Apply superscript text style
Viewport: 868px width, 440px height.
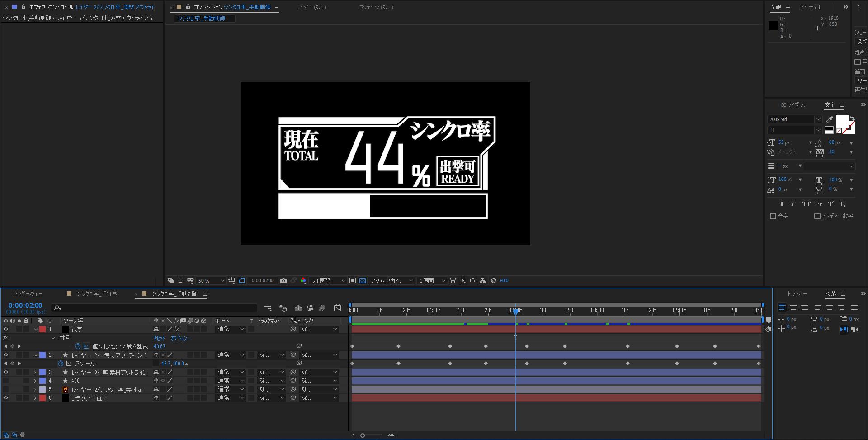click(x=831, y=204)
